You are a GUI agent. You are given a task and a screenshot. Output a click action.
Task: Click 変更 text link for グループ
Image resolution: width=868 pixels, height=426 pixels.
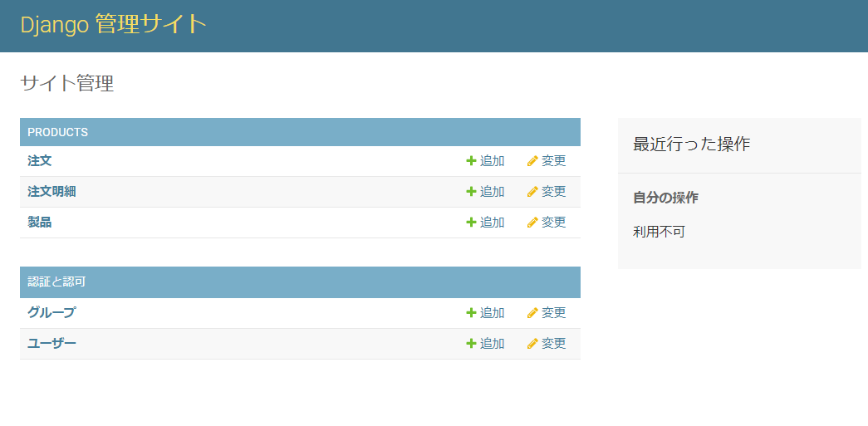coord(553,313)
